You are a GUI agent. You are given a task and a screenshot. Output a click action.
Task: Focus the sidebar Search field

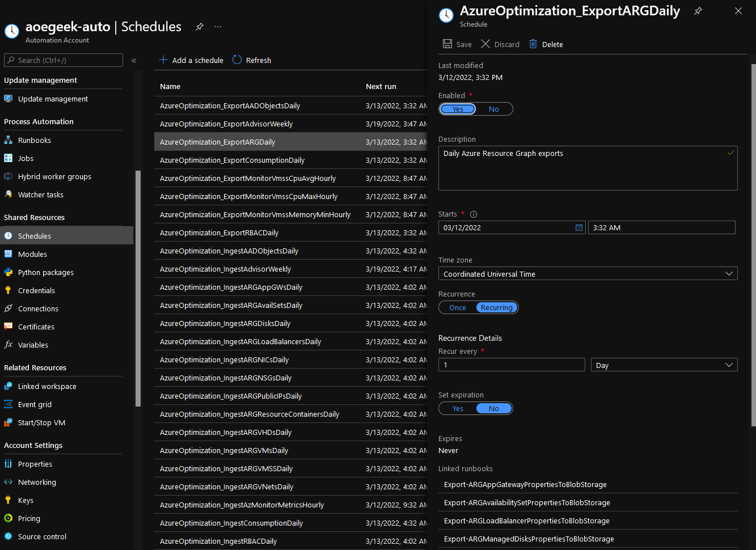pos(64,60)
